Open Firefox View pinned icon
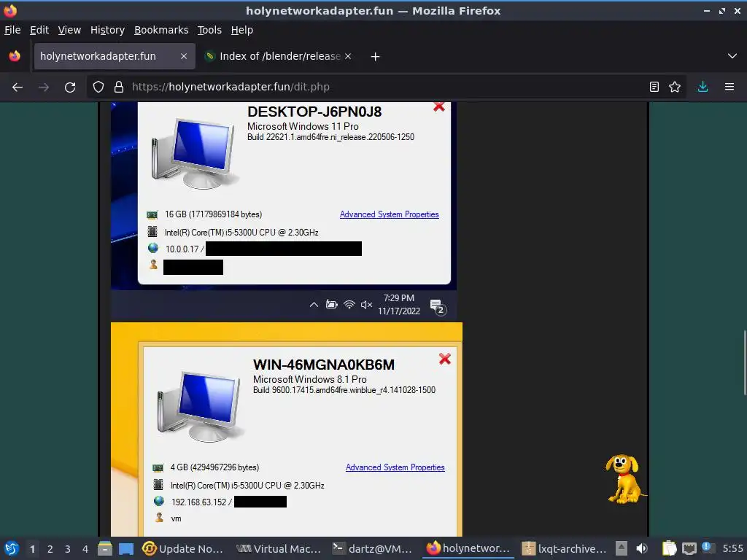This screenshot has height=560, width=747. point(15,56)
